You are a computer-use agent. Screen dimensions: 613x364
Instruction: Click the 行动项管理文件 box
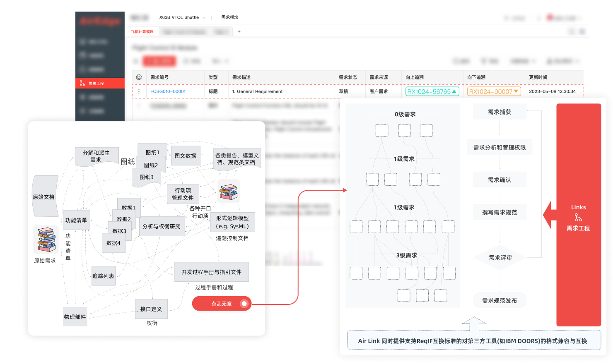click(x=183, y=194)
